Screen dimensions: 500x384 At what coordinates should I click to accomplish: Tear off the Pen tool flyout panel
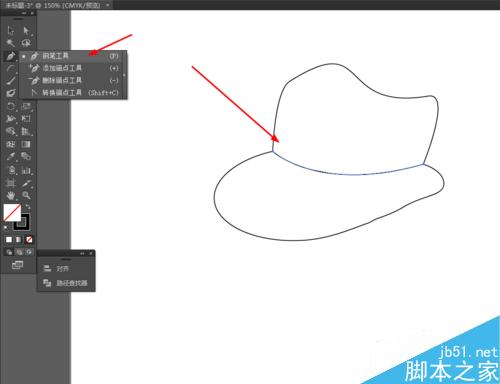pyautogui.click(x=125, y=75)
